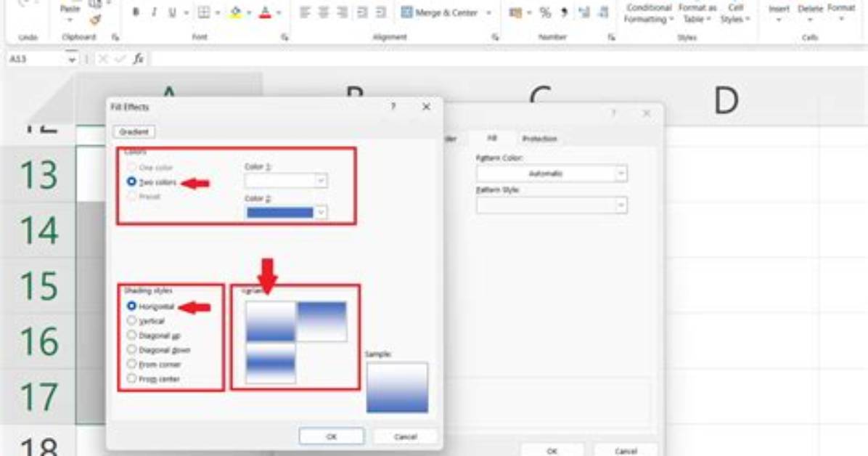Select the Diagonal down shading style
868x456 pixels.
coord(131,349)
